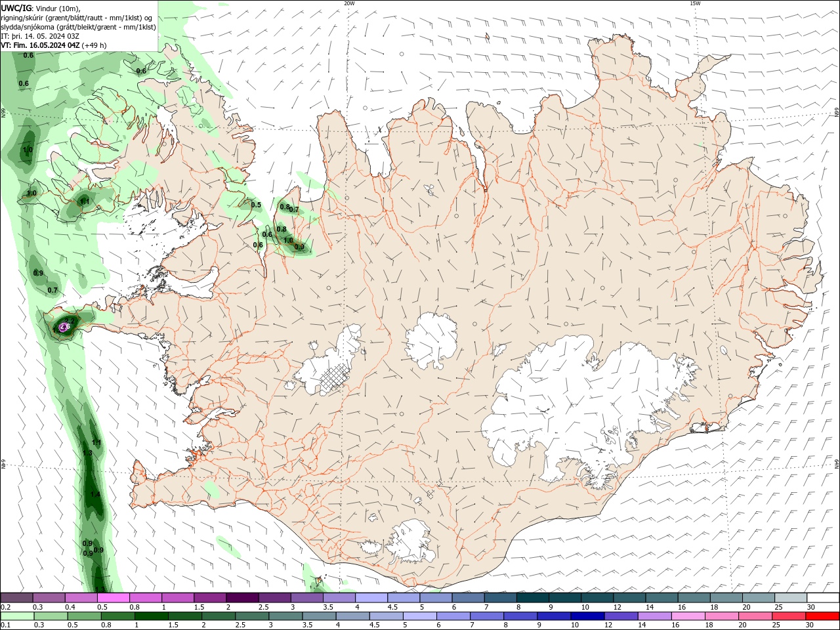Select the white 30 swatch ending the upper legend row
The width and height of the screenshot is (840, 630).
point(823,598)
